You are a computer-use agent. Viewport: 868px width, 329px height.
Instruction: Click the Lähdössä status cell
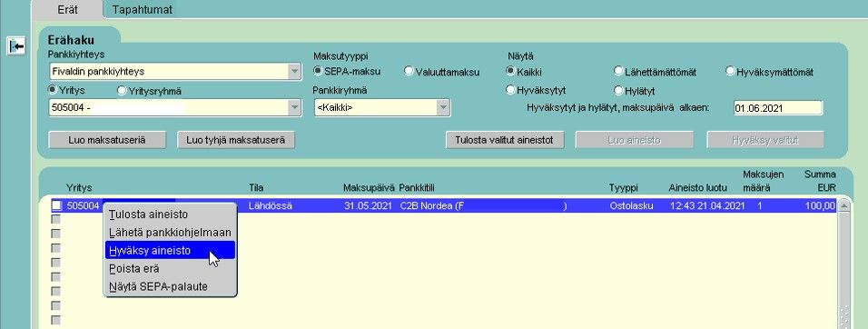click(x=271, y=206)
